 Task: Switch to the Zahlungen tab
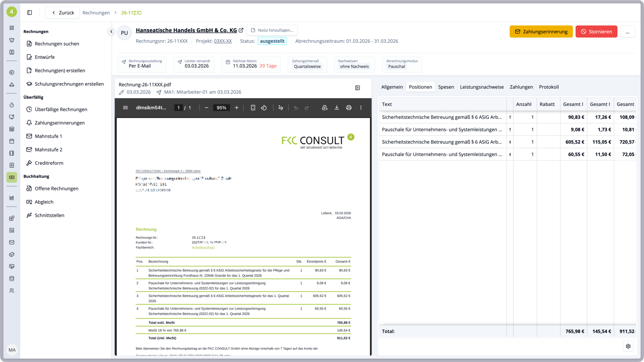(x=521, y=87)
